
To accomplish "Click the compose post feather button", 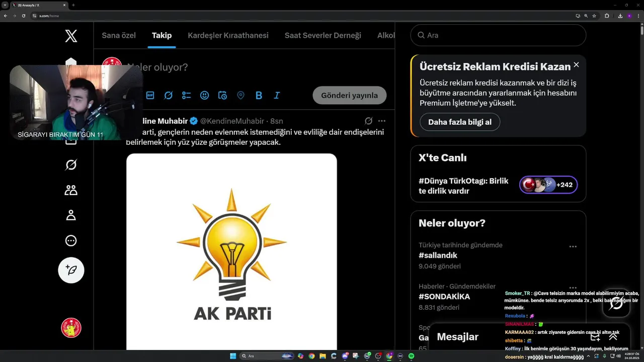I will pos(71,270).
